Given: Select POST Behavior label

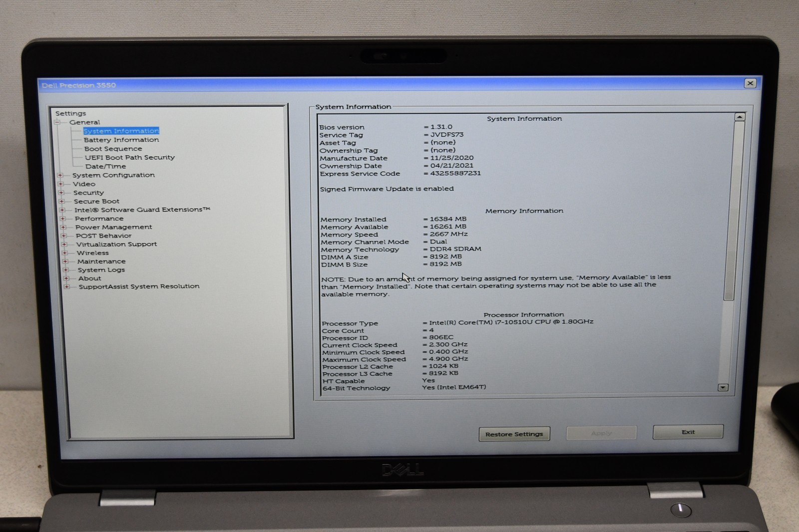Looking at the screenshot, I should click(x=103, y=236).
